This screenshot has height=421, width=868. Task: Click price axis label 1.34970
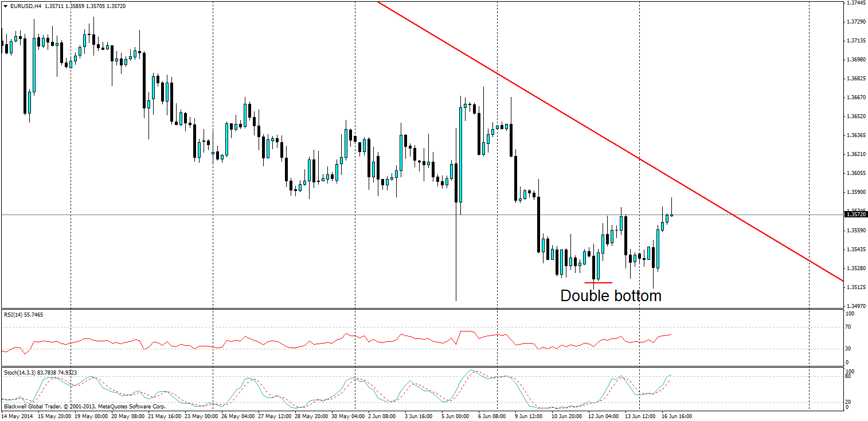click(857, 306)
